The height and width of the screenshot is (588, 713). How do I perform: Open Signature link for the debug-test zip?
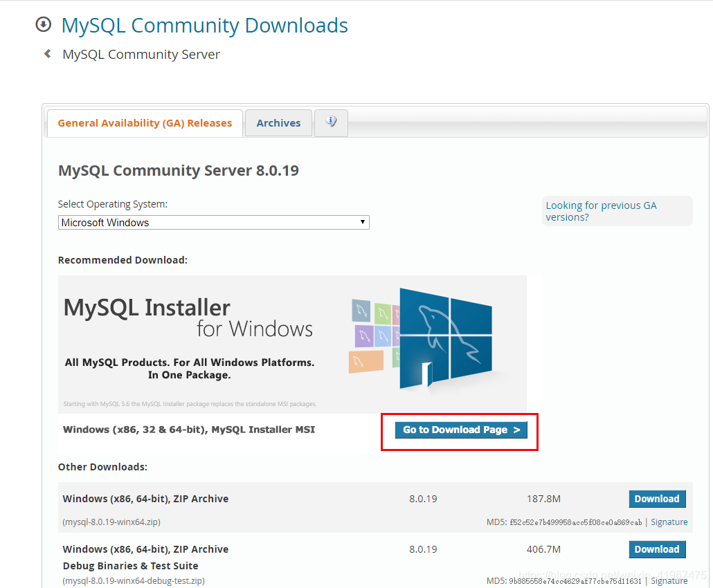pos(669,580)
